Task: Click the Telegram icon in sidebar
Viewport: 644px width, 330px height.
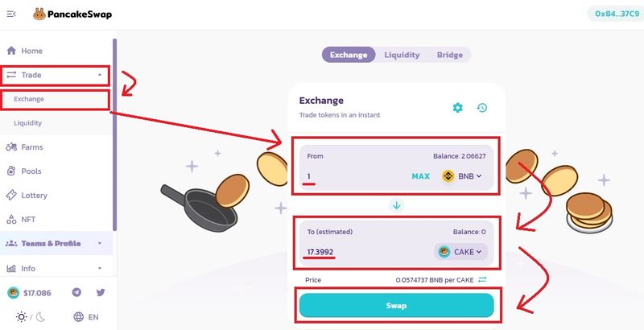Action: (x=76, y=292)
